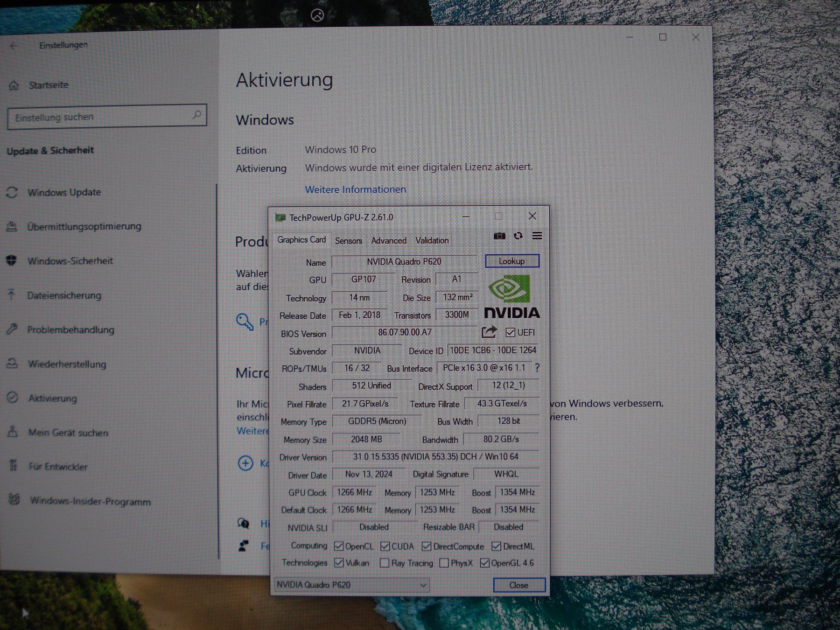Toggle the DirectML checkbox
The width and height of the screenshot is (840, 630).
(497, 546)
